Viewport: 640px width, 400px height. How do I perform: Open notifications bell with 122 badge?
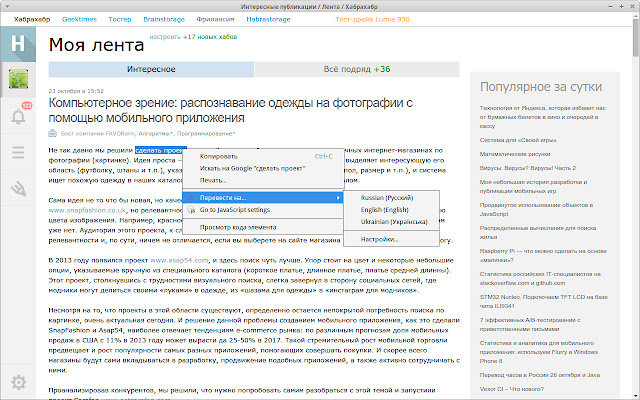(x=18, y=117)
